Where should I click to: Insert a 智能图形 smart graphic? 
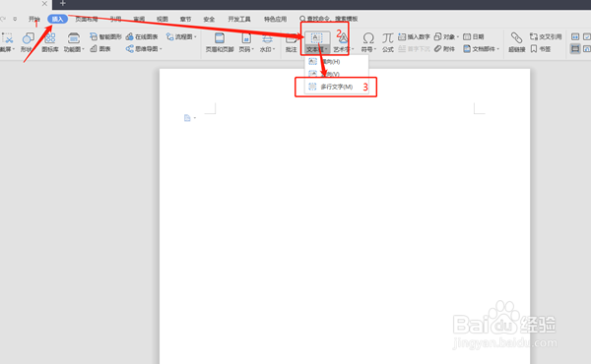click(x=105, y=36)
